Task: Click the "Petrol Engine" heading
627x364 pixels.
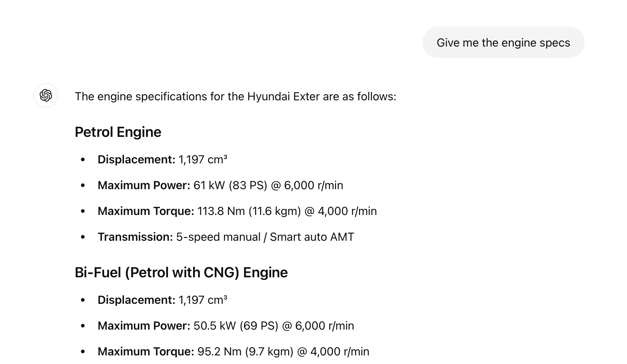Action: (118, 132)
